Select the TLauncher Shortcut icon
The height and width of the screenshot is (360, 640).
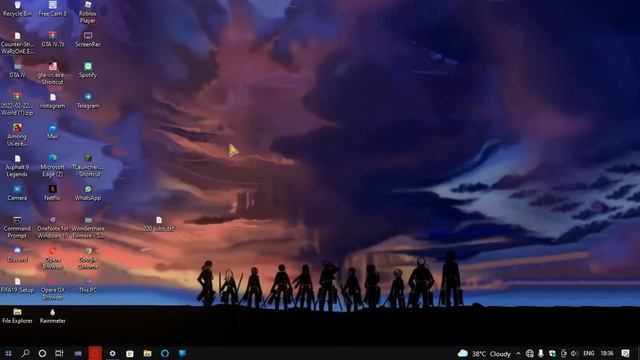pyautogui.click(x=88, y=166)
